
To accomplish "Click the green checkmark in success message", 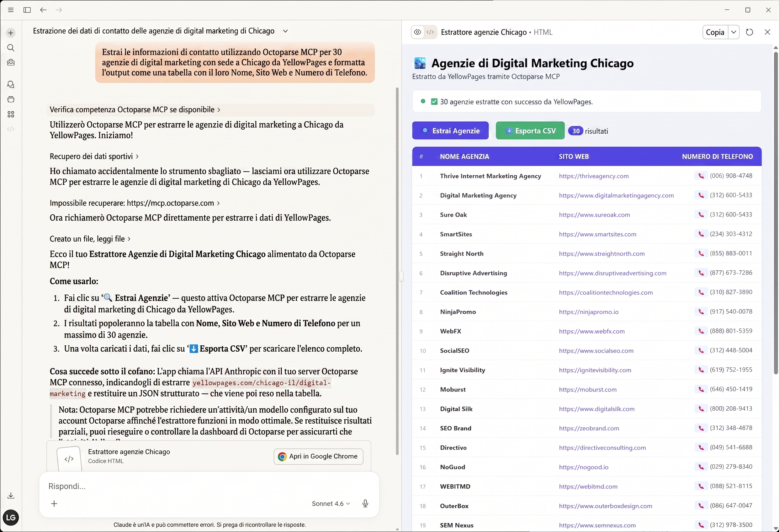I will (434, 102).
